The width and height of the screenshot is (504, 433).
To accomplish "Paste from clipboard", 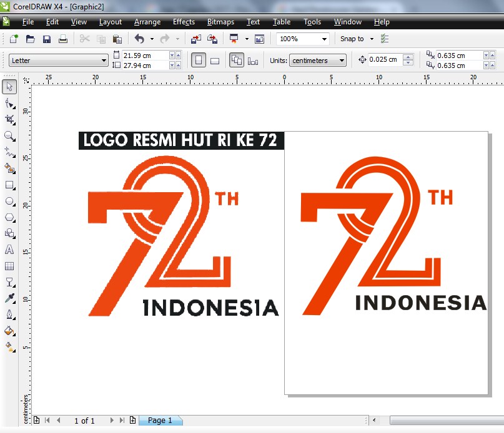I will (x=117, y=39).
